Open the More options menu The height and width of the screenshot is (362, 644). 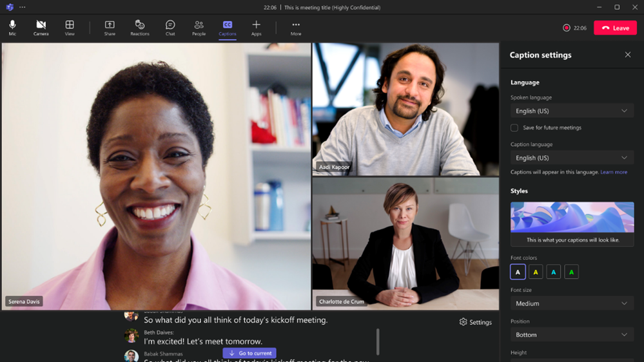point(296,27)
